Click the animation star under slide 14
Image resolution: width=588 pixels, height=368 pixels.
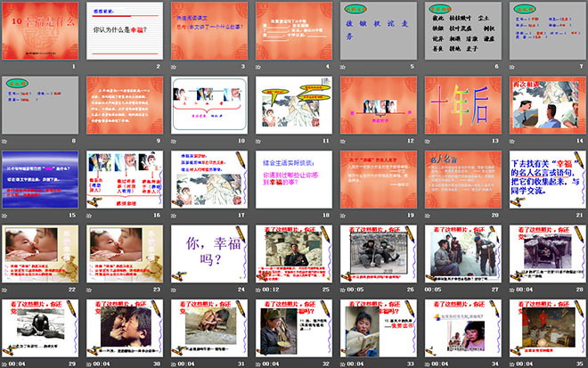tap(512, 142)
